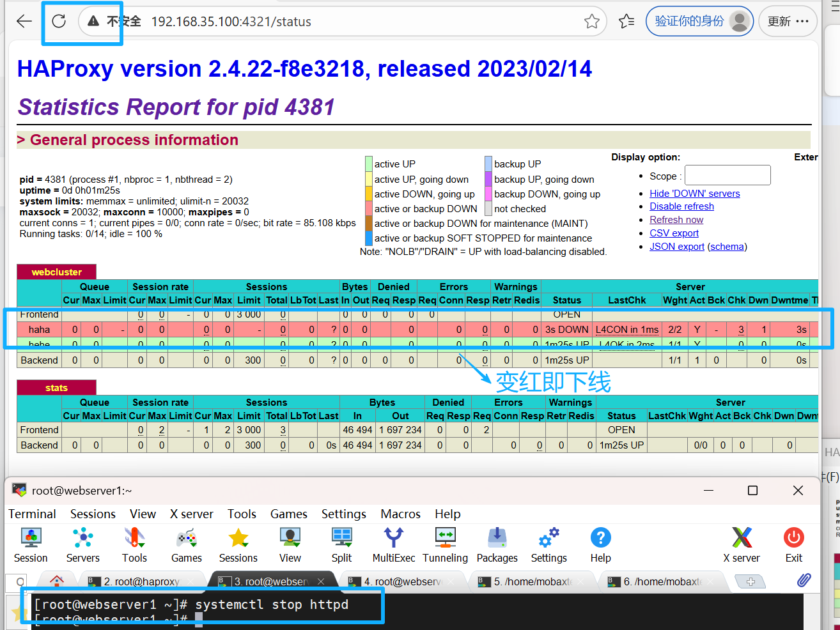Viewport: 840px width, 630px height.
Task: Reload the page with the refresh icon
Action: 59,21
